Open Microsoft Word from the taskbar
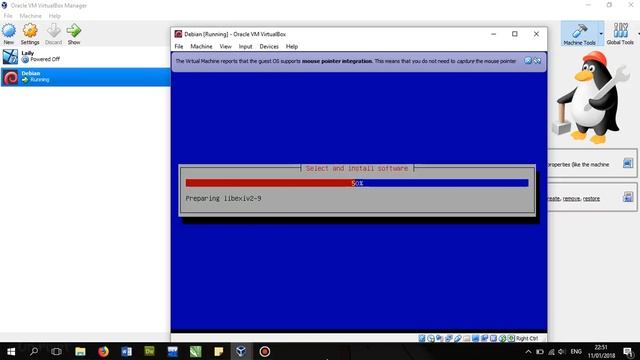640x360 pixels. (126, 351)
